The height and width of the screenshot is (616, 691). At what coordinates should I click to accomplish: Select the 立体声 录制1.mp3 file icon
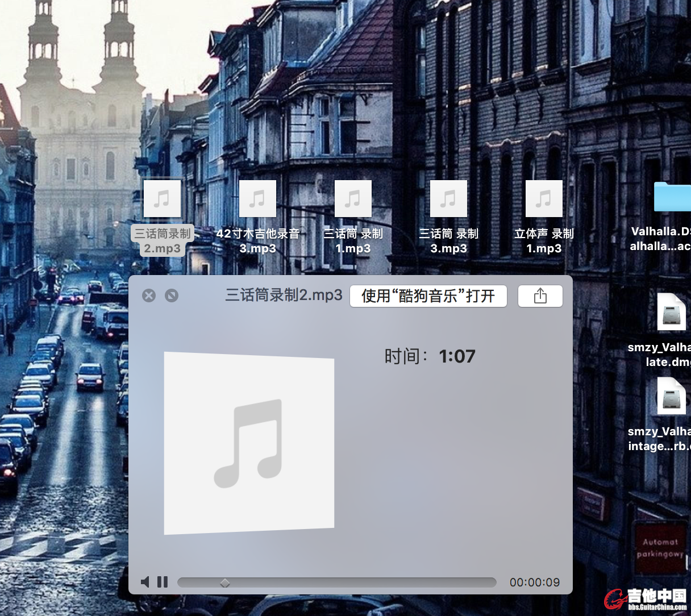[544, 199]
